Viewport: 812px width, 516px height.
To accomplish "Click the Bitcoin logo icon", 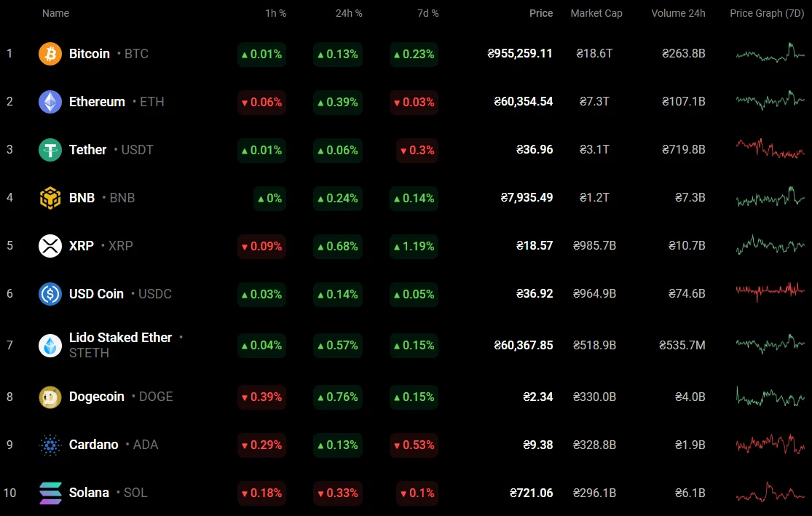I will click(50, 54).
